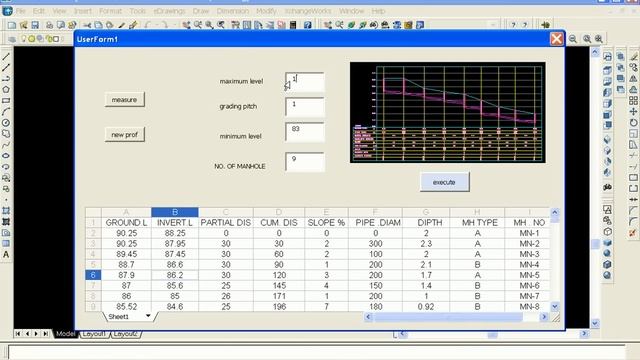640x360 pixels.
Task: Select the Multiline Text tool (A)
Action: 6,255
